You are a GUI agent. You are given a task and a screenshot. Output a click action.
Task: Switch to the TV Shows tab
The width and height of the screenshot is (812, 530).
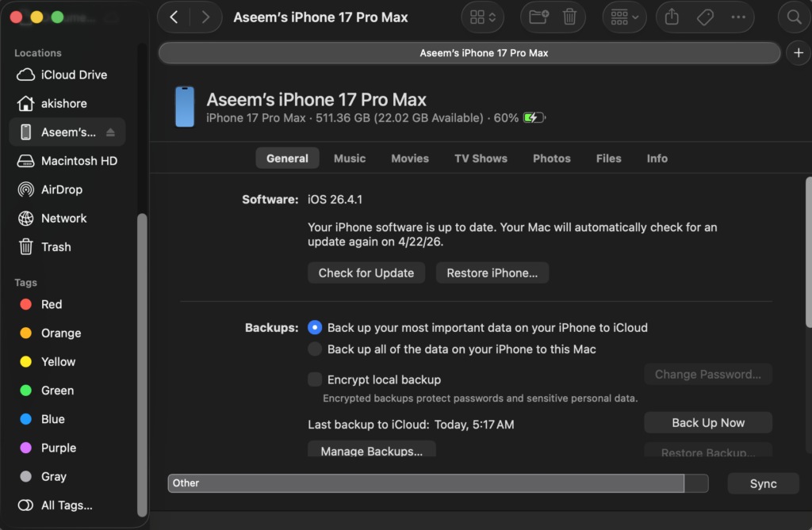pyautogui.click(x=481, y=158)
